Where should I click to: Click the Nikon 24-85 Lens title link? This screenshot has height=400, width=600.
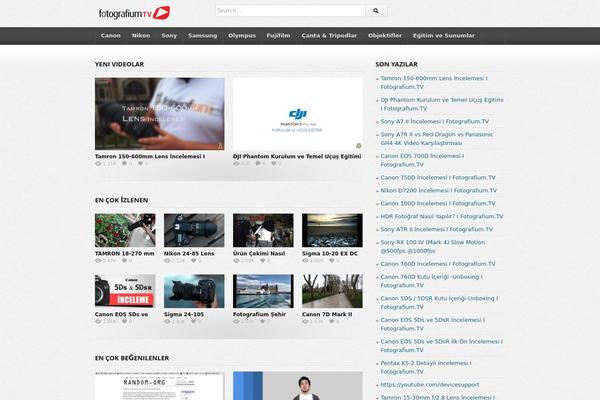coord(189,253)
